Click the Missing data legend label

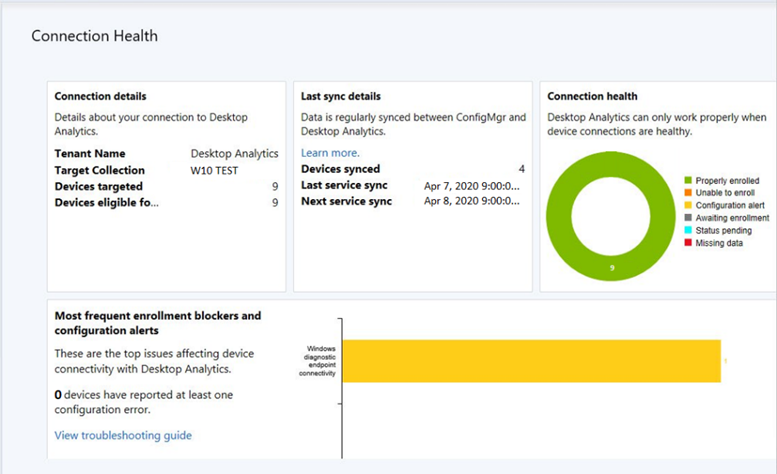[719, 243]
